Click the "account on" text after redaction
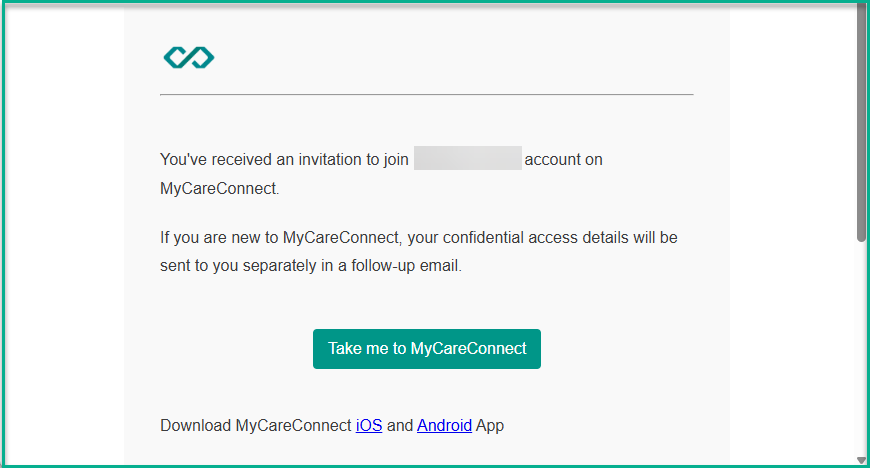Screen dimensions: 870x468 (563, 159)
